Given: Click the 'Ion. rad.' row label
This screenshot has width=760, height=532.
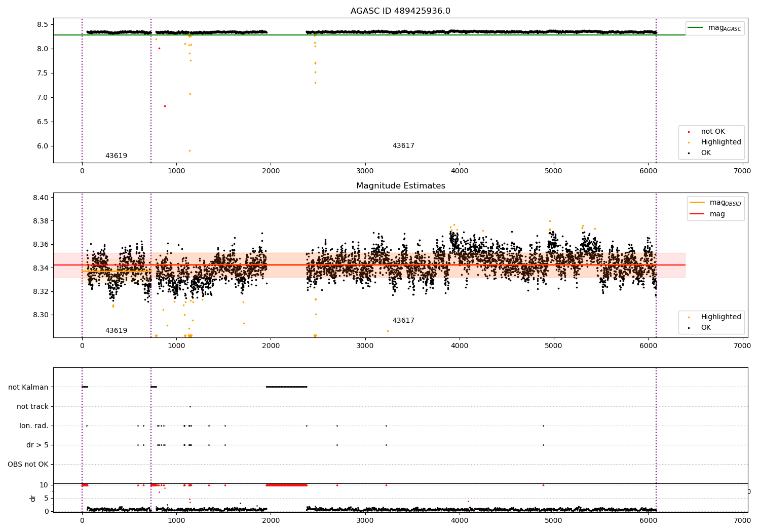Looking at the screenshot, I should click(x=34, y=426).
